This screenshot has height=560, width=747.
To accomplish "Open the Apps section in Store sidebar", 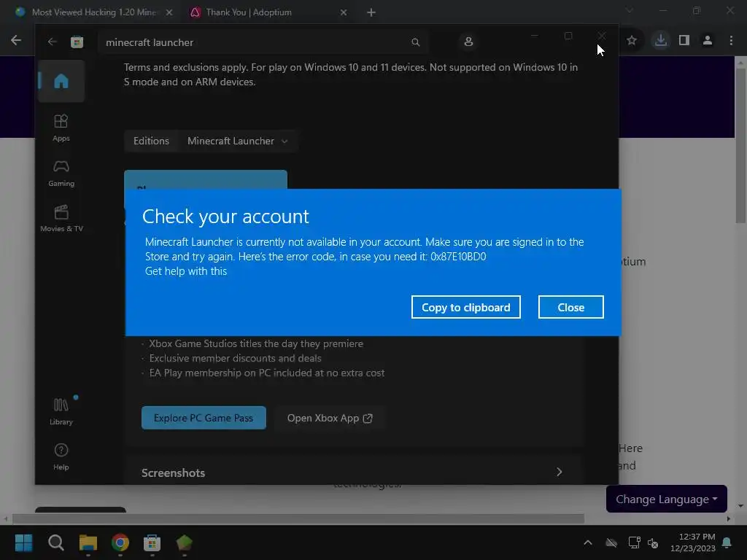I will pos(61,128).
